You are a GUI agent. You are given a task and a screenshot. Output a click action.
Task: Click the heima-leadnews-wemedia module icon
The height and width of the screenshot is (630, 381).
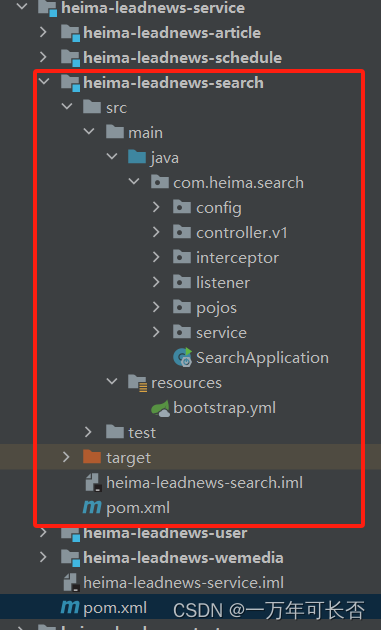pyautogui.click(x=70, y=557)
